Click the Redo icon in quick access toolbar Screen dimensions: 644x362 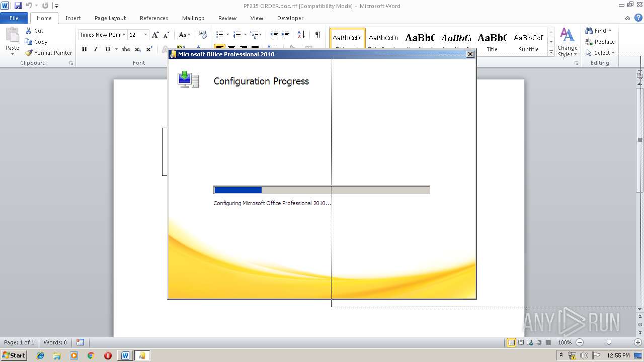[45, 6]
